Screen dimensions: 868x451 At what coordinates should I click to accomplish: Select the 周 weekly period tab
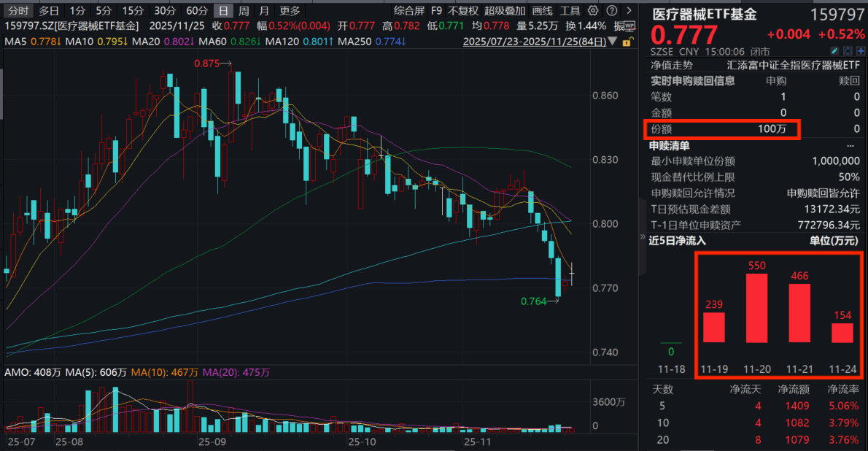(x=244, y=11)
